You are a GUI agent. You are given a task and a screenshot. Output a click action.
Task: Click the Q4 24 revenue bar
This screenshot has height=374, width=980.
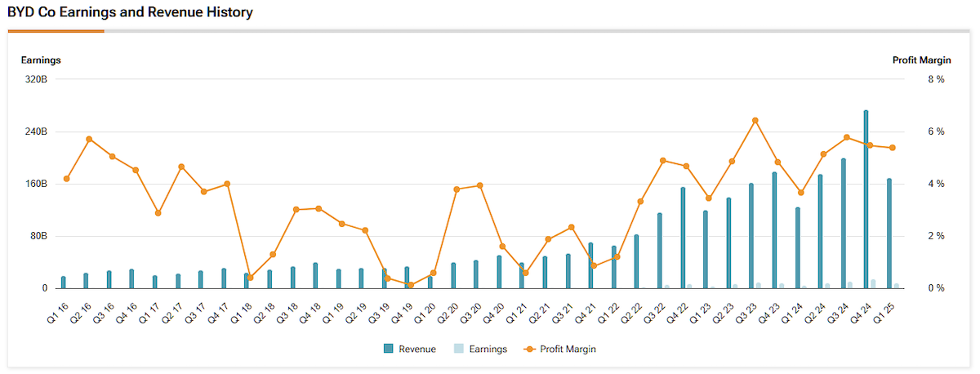pos(866,199)
